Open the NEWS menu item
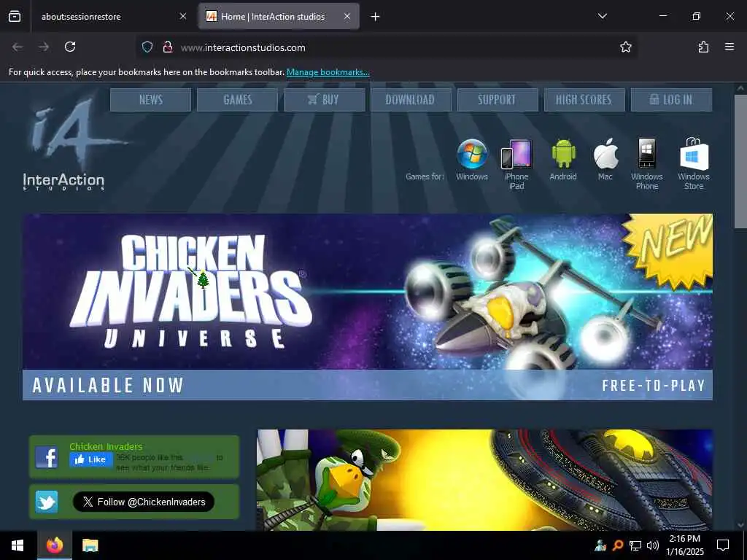The image size is (747, 560). (150, 99)
